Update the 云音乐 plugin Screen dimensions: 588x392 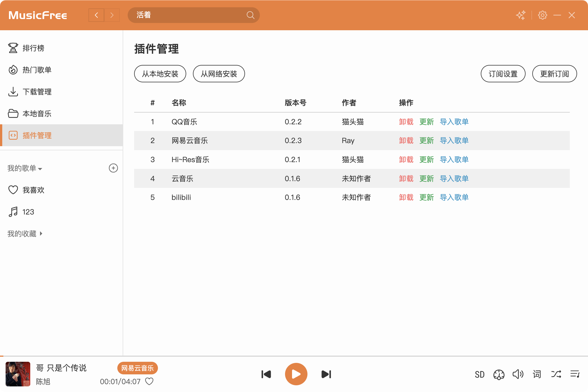427,178
